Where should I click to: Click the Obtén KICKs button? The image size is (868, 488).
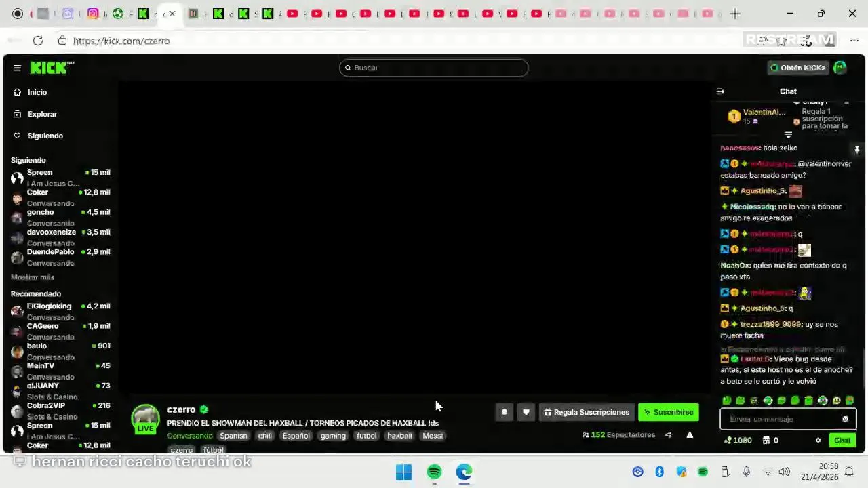(x=797, y=68)
